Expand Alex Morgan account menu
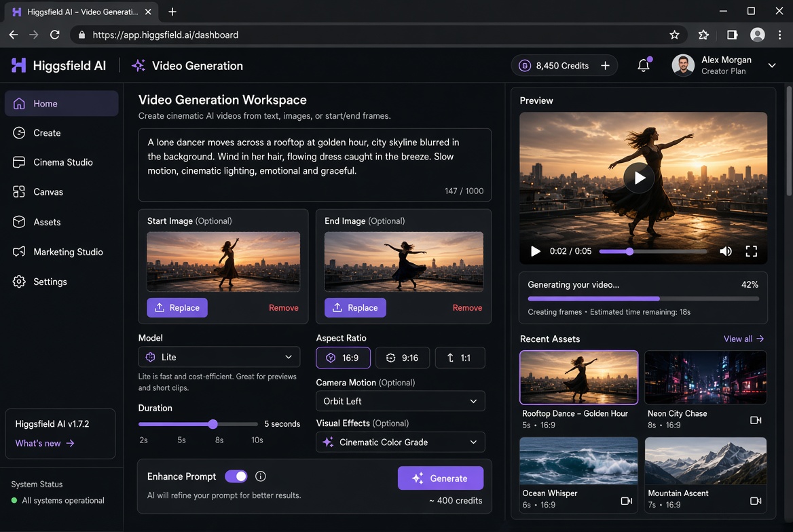The image size is (793, 532). click(772, 65)
